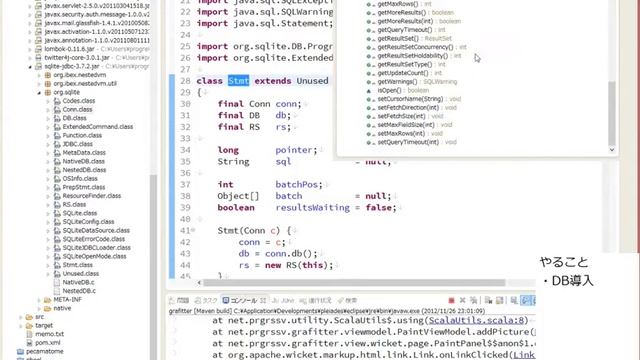Open the 進行状況 (Progress) tab
Screen dimensions: 640x360
(x=316, y=300)
